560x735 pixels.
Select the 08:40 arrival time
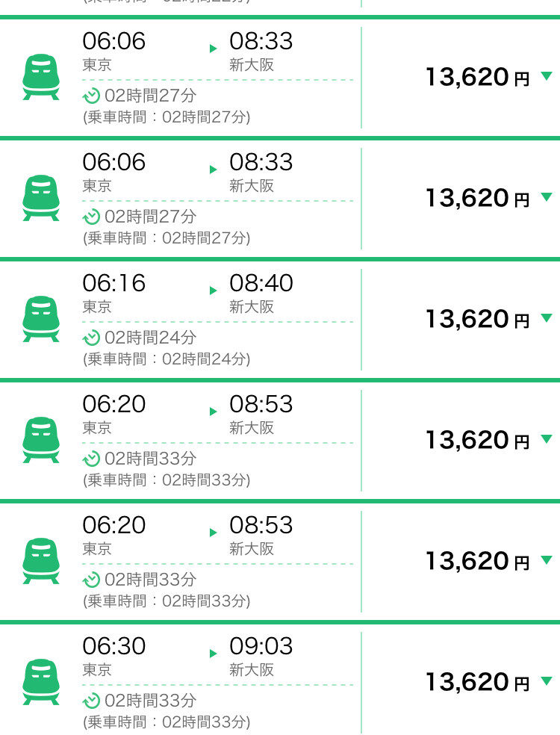click(x=261, y=283)
